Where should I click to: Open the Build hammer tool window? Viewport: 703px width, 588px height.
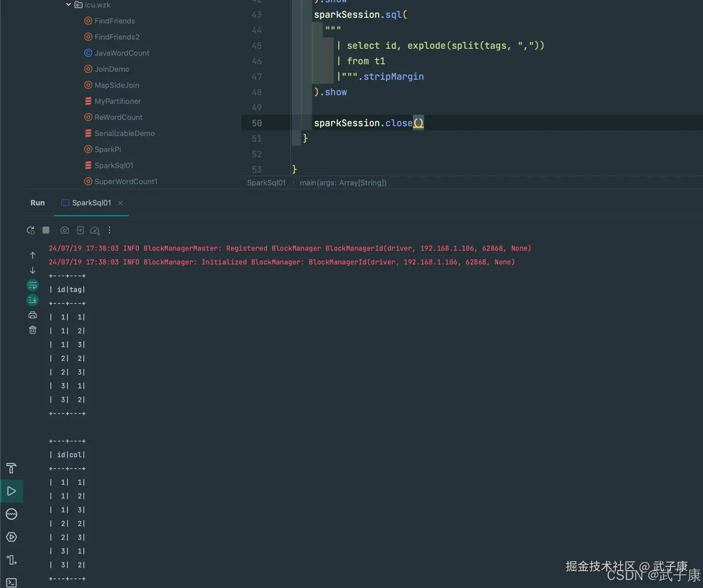click(12, 468)
